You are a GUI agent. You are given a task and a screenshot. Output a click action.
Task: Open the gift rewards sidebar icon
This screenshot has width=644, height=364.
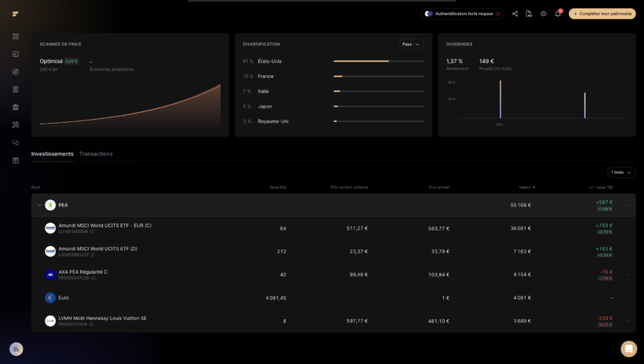[x=16, y=161]
